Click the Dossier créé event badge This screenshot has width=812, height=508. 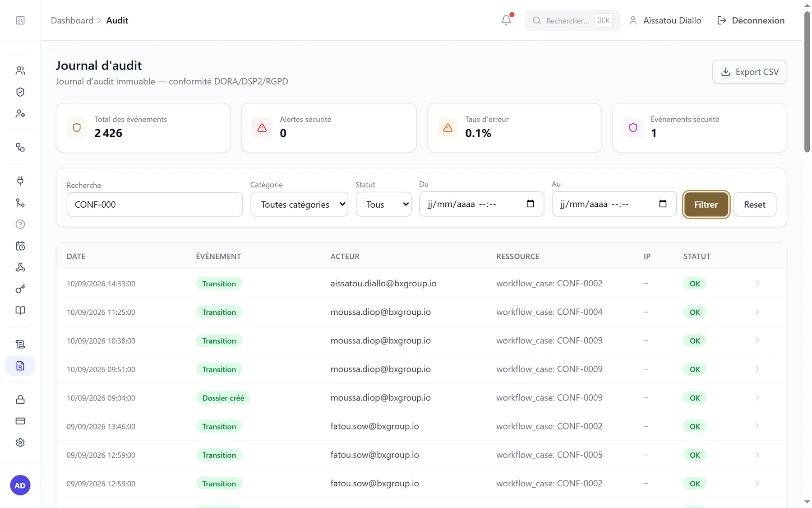pos(223,398)
